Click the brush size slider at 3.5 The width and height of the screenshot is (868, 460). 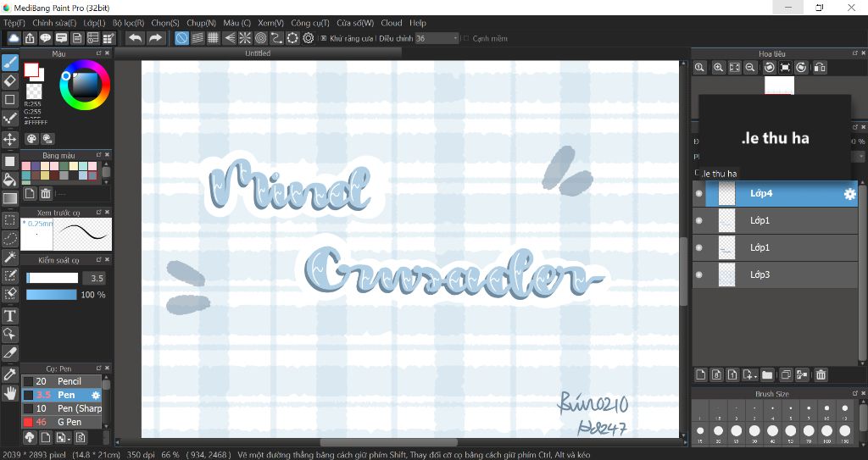[x=52, y=278]
